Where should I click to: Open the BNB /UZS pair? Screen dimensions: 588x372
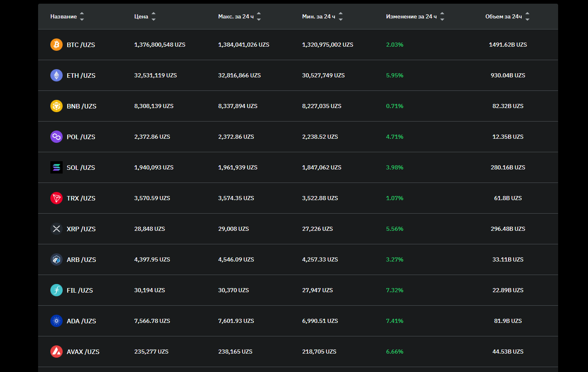81,106
